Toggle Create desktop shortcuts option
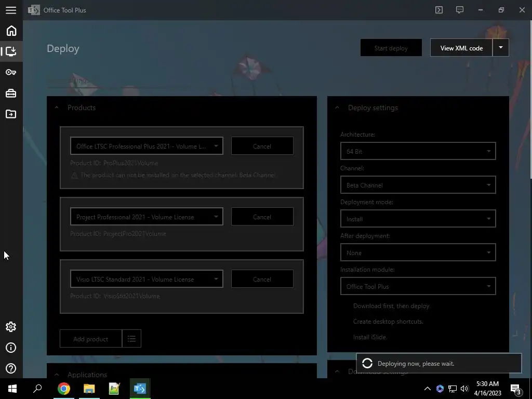The image size is (532, 399). tap(388, 322)
